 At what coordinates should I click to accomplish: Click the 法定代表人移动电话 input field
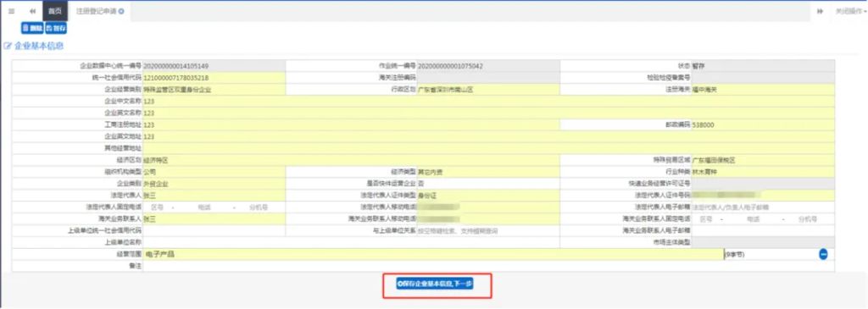click(488, 207)
